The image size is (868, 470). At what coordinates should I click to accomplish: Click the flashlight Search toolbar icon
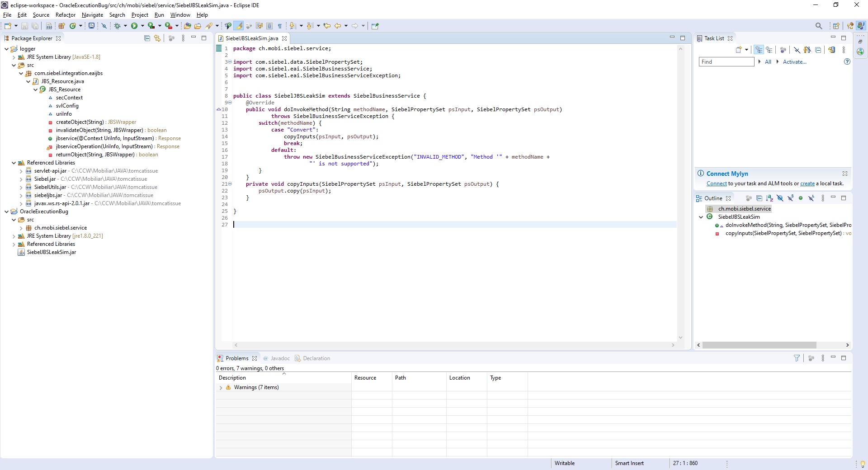pyautogui.click(x=209, y=26)
